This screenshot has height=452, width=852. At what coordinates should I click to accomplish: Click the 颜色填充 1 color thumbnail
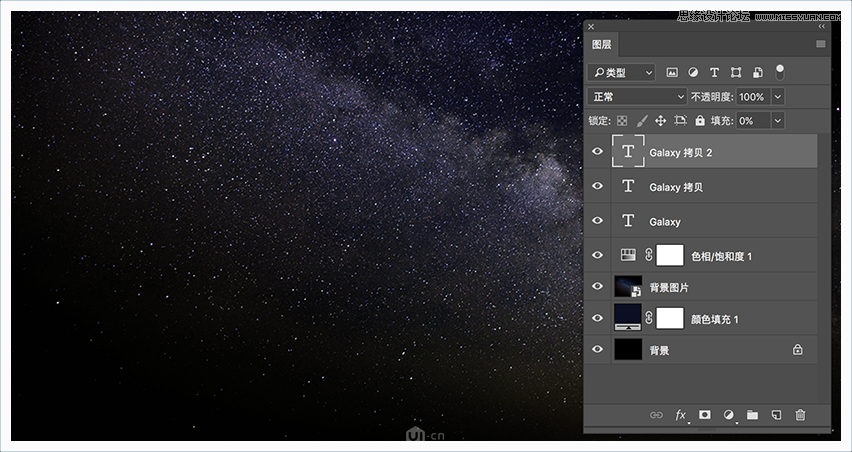628,317
